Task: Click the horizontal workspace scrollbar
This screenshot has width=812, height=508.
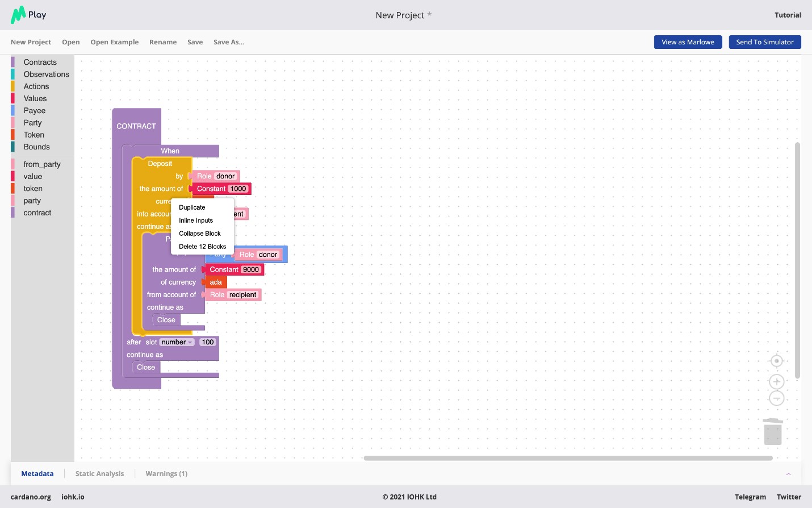Action: 568,458
